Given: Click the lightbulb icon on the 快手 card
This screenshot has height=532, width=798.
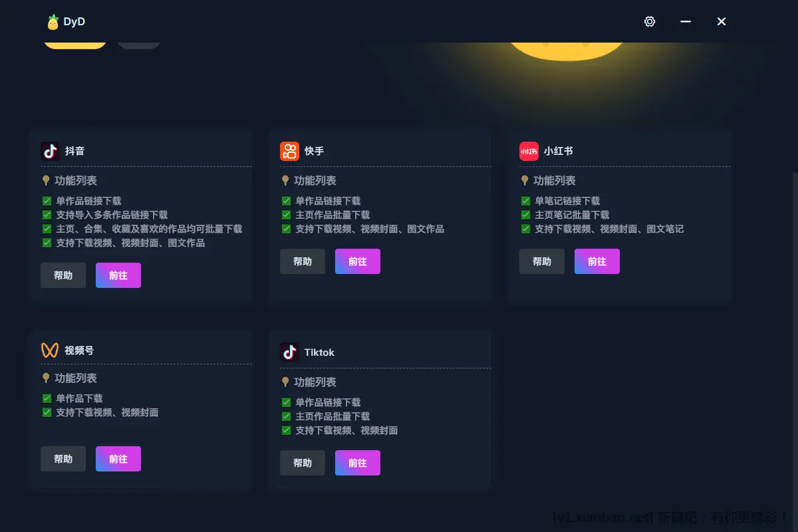Looking at the screenshot, I should pyautogui.click(x=285, y=180).
